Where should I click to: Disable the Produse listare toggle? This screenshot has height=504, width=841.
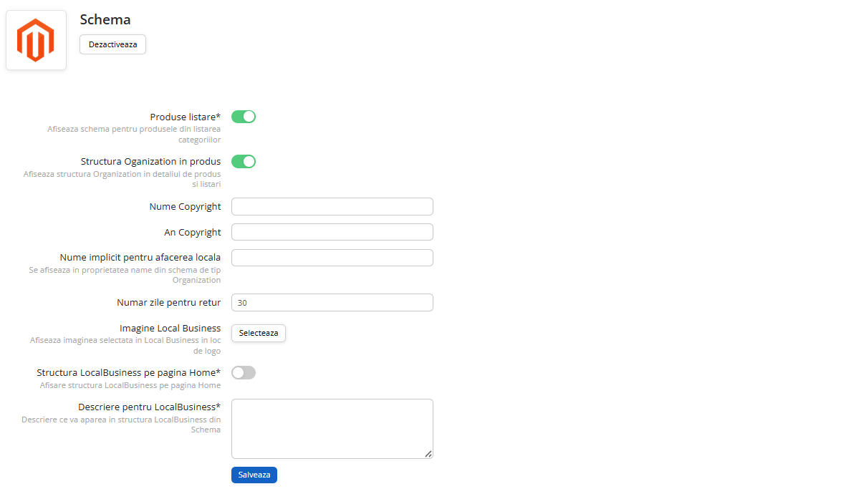[x=244, y=117]
